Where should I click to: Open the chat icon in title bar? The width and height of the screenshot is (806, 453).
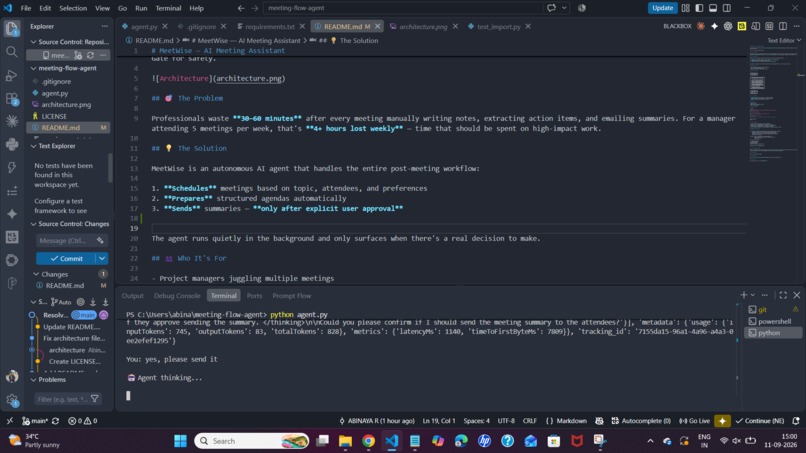click(552, 8)
